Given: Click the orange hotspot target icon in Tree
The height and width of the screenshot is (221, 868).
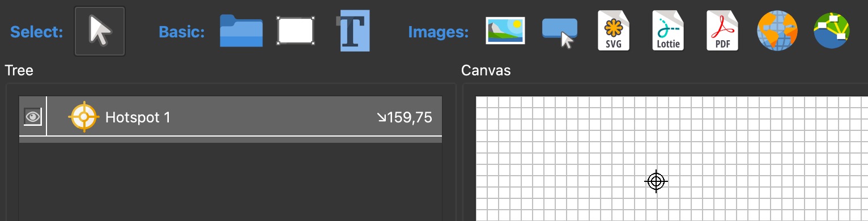Looking at the screenshot, I should tap(84, 117).
